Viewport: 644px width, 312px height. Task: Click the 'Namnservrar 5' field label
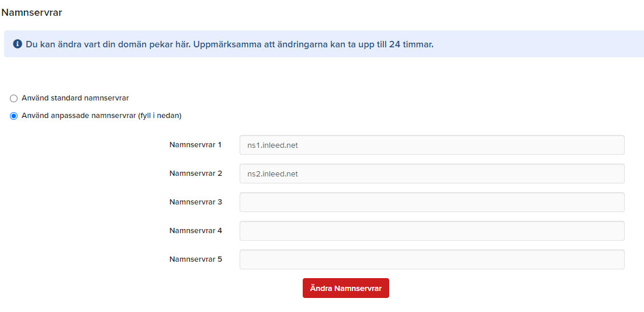tap(195, 259)
